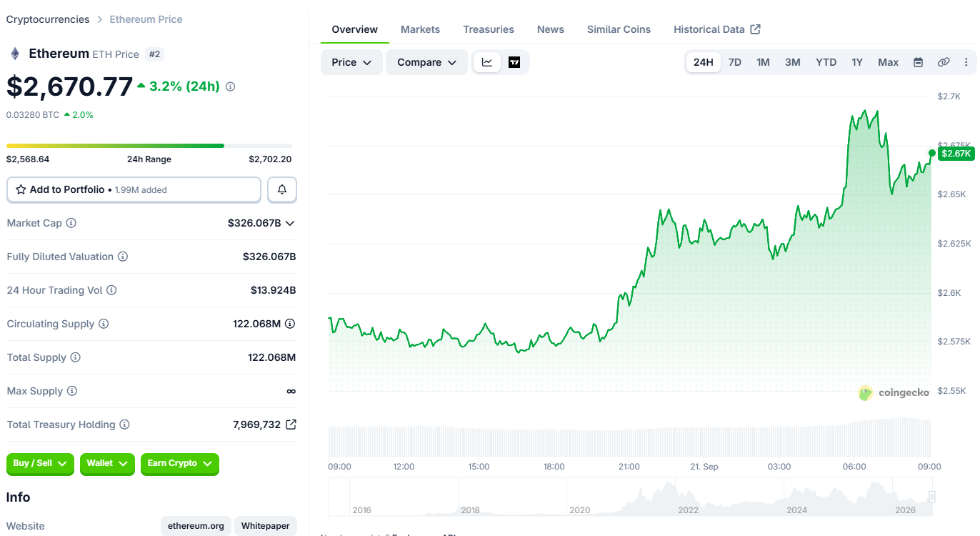This screenshot has width=980, height=536.
Task: Open the 24 Hour Trading Vol info icon
Action: click(x=111, y=290)
